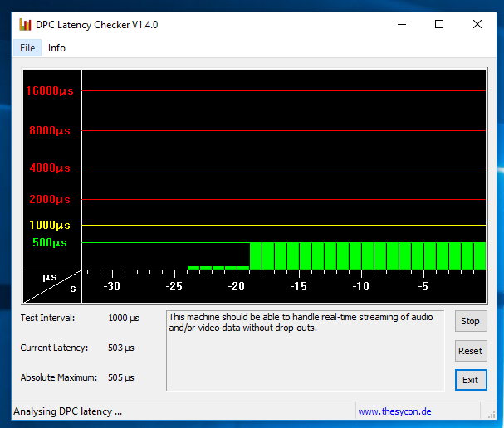Open the Info menu
The image size is (504, 428).
(56, 48)
